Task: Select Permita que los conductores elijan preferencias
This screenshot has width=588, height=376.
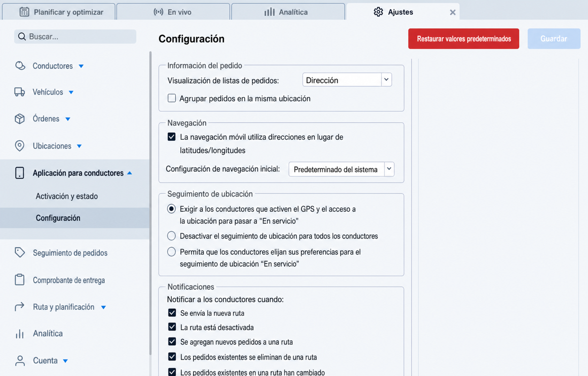Action: [171, 252]
